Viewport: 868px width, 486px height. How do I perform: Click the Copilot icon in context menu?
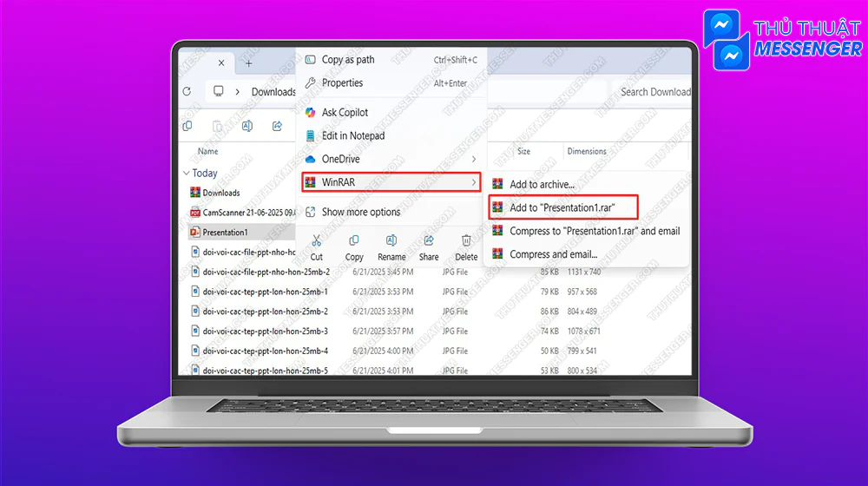coord(311,112)
